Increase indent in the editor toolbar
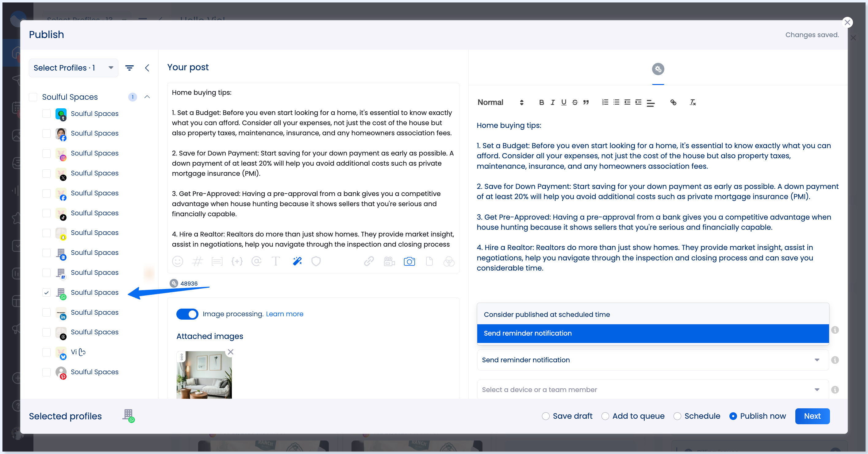This screenshot has height=454, width=868. click(639, 102)
